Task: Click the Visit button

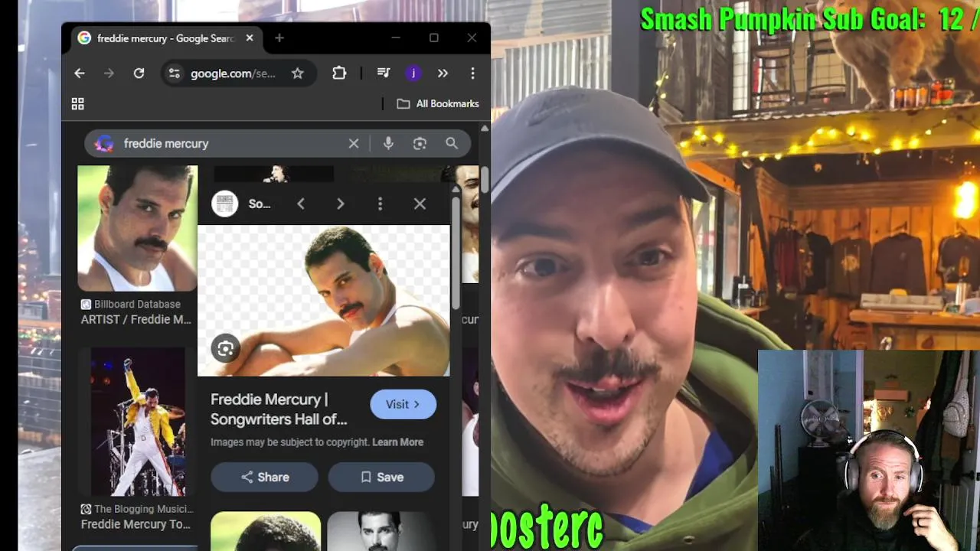Action: pyautogui.click(x=403, y=404)
